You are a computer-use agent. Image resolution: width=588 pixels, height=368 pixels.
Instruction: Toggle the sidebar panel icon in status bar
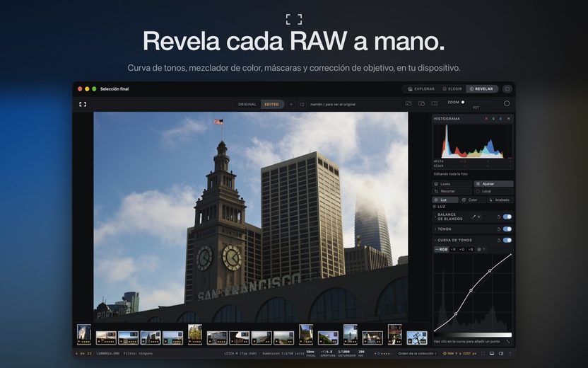[x=501, y=353]
